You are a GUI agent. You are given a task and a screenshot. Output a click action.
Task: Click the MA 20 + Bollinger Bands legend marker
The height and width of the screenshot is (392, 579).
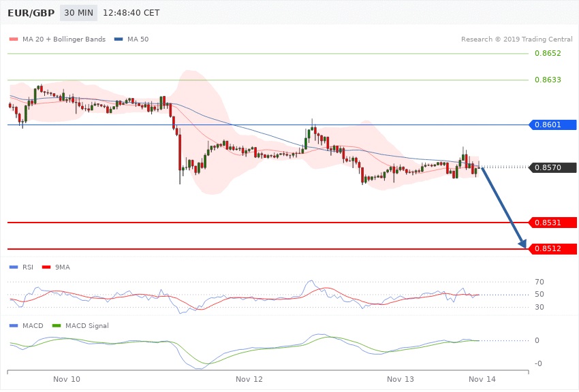[x=13, y=39]
